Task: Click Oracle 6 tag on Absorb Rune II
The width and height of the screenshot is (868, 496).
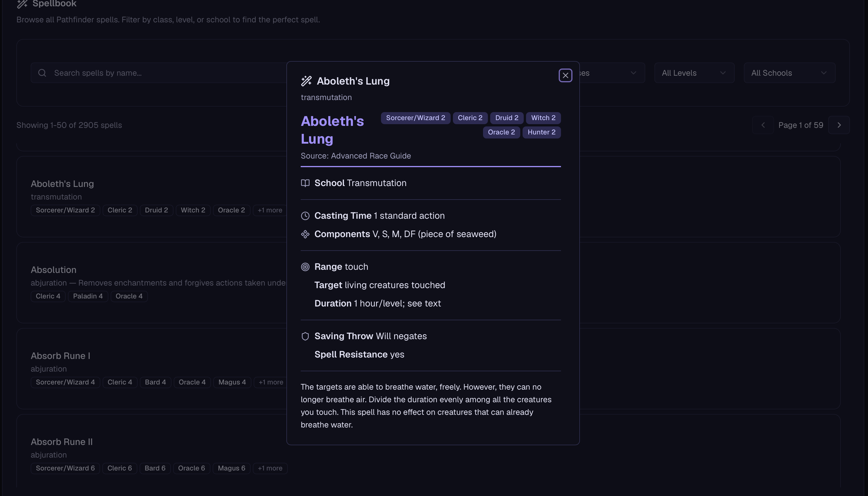Action: (x=191, y=468)
